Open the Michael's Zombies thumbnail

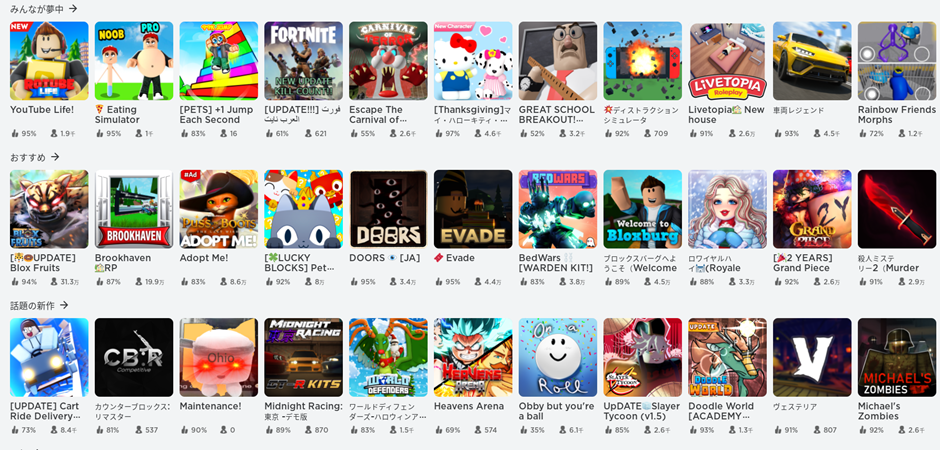[897, 357]
